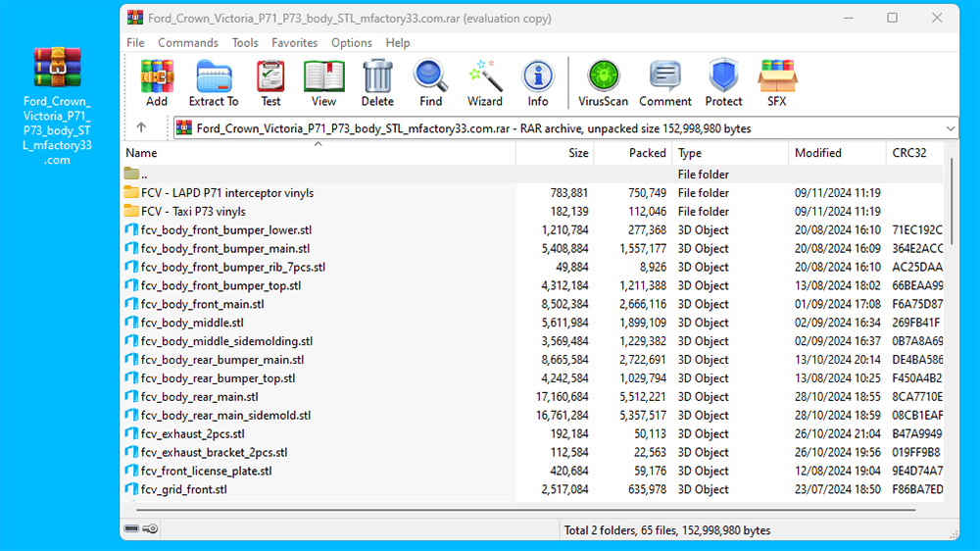The height and width of the screenshot is (551, 980).
Task: Click the Protect shield icon
Action: [x=724, y=83]
